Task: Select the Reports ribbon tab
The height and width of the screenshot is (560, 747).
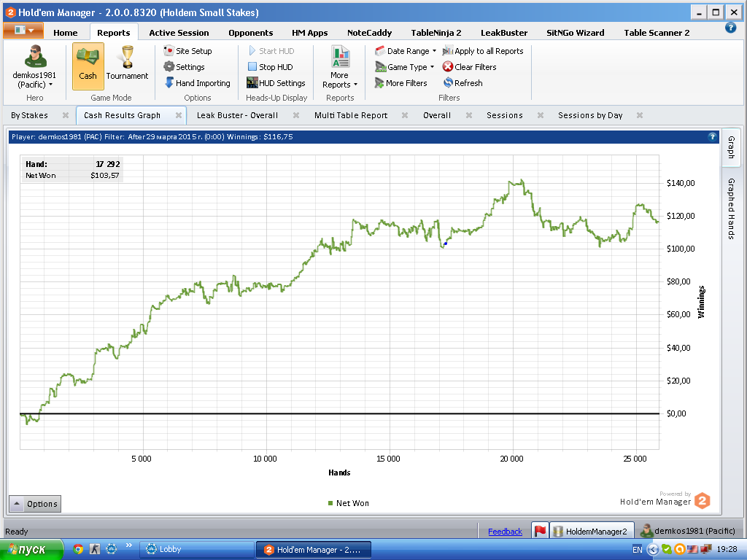Action: 113,32
